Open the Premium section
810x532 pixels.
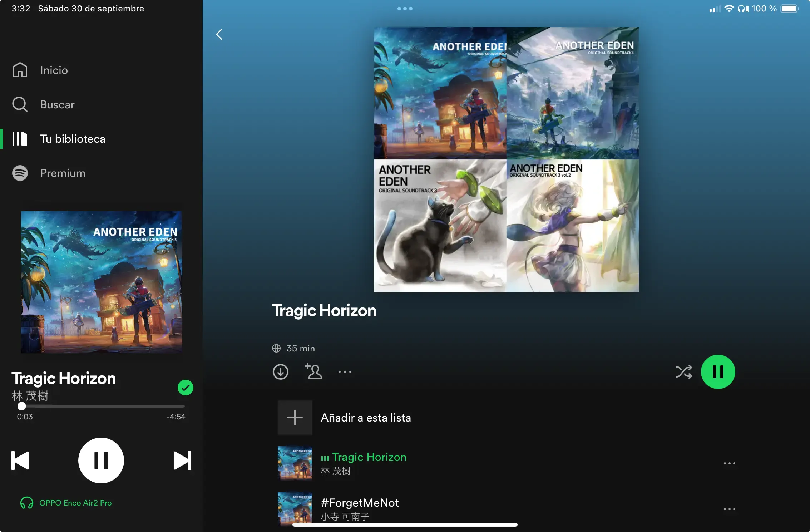coord(63,173)
